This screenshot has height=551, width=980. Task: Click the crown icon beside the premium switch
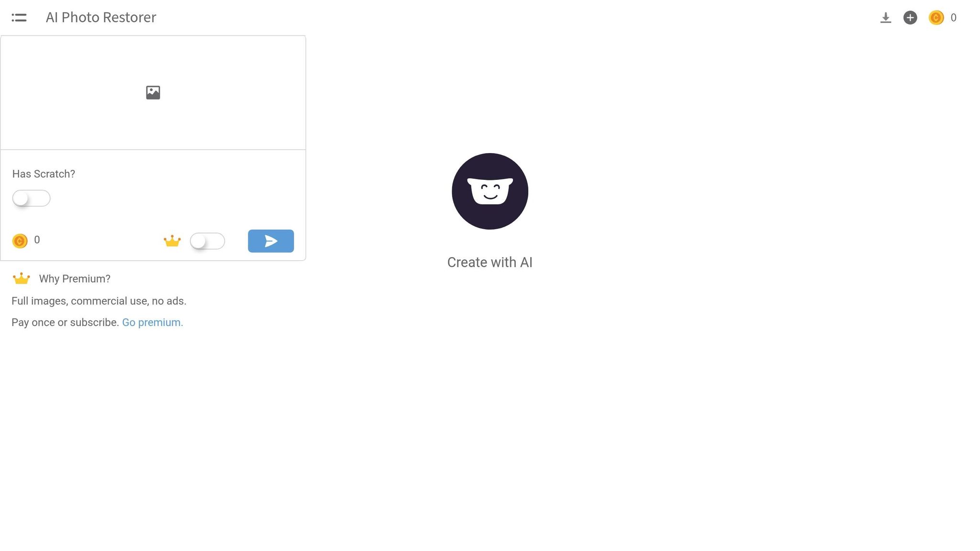[172, 241]
